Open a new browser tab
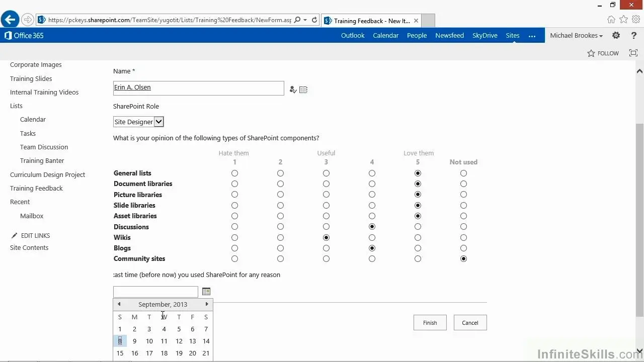The image size is (644, 362). coord(428,21)
